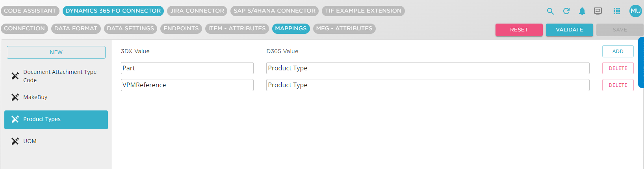Click the chat console icon
The width and height of the screenshot is (644, 169).
coord(598,11)
